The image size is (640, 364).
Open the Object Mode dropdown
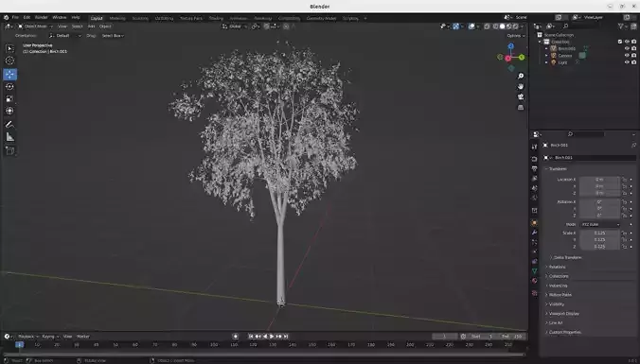[x=35, y=26]
